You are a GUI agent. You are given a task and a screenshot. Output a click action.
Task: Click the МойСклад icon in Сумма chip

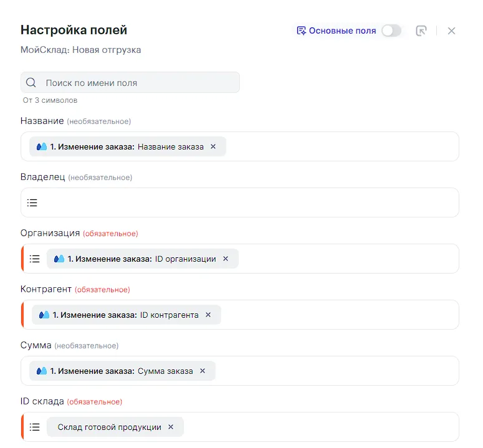[x=42, y=371]
